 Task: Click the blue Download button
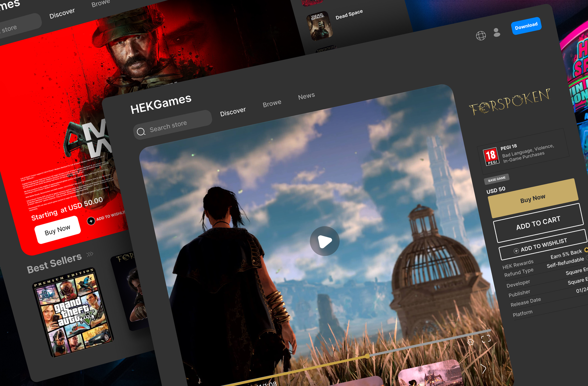pos(526,26)
